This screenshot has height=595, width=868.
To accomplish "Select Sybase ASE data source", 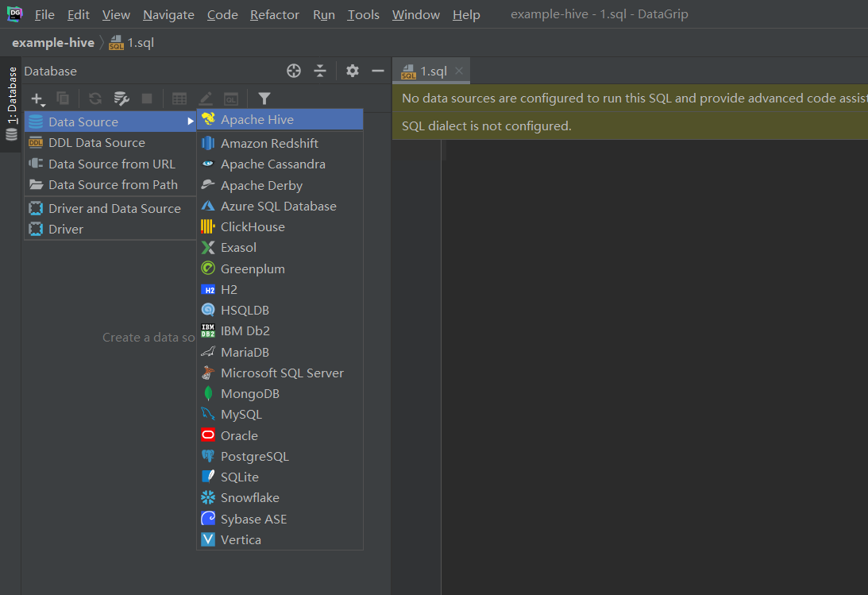I will point(280,519).
